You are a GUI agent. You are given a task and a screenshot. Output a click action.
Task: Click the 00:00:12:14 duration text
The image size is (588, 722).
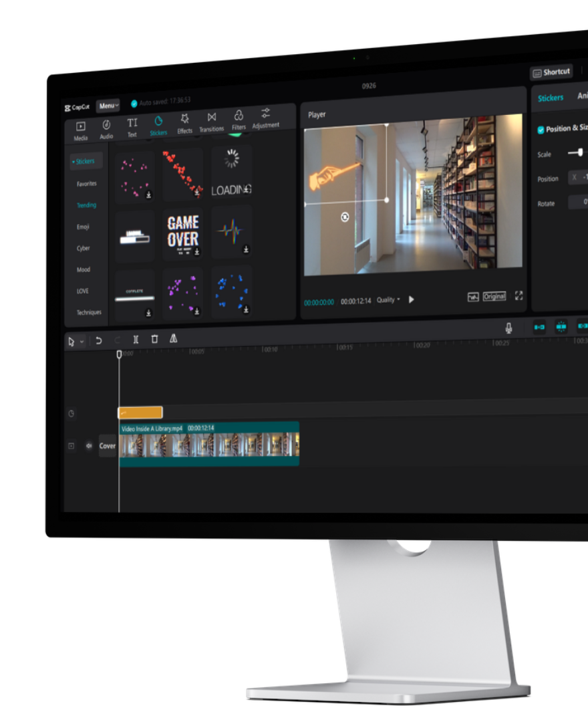point(355,301)
